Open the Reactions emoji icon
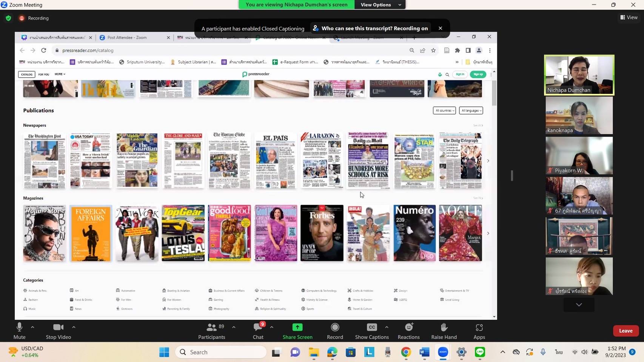The height and width of the screenshot is (362, 644). click(x=408, y=327)
